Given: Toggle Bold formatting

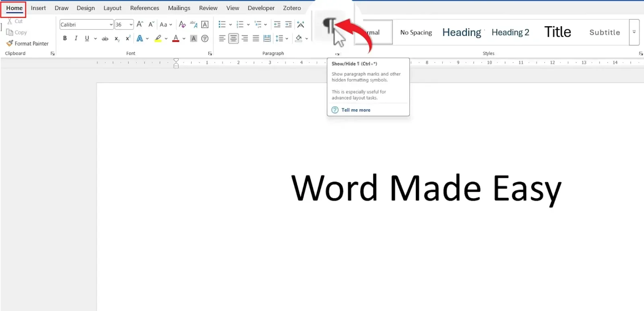Looking at the screenshot, I should (x=65, y=38).
